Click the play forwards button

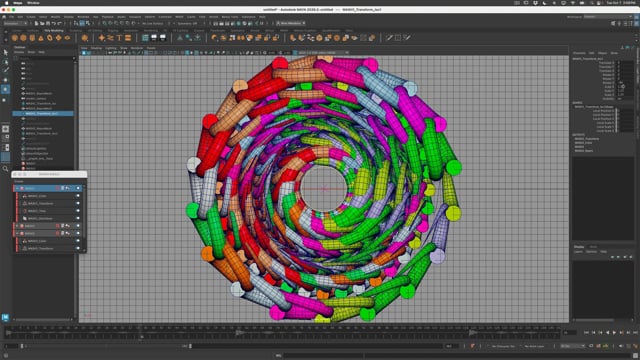tap(614, 333)
